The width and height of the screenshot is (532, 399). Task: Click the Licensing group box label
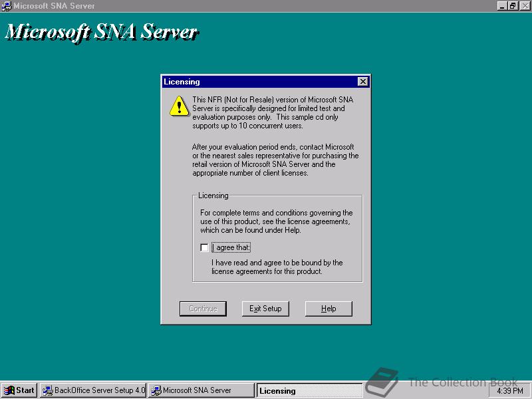coord(213,196)
